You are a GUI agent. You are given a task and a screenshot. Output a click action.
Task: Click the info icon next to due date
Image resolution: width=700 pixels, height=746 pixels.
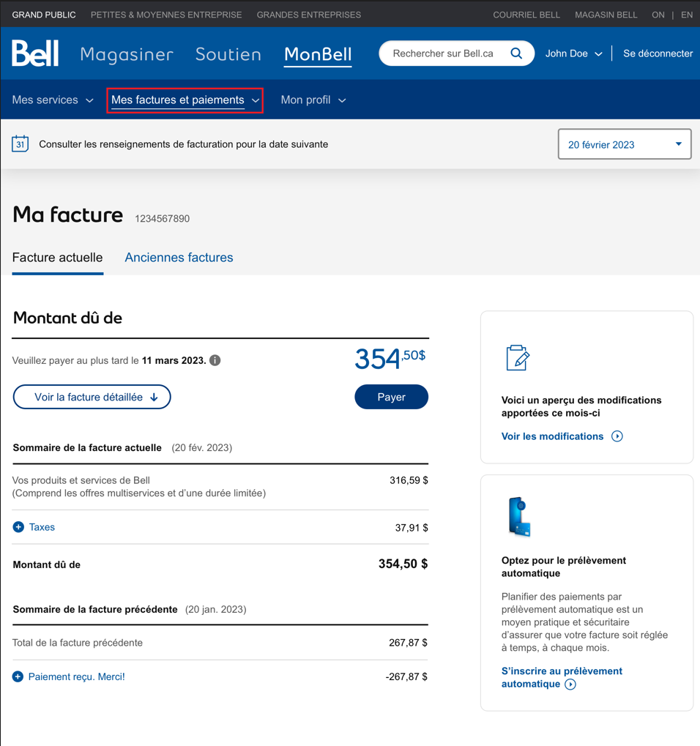coord(215,360)
